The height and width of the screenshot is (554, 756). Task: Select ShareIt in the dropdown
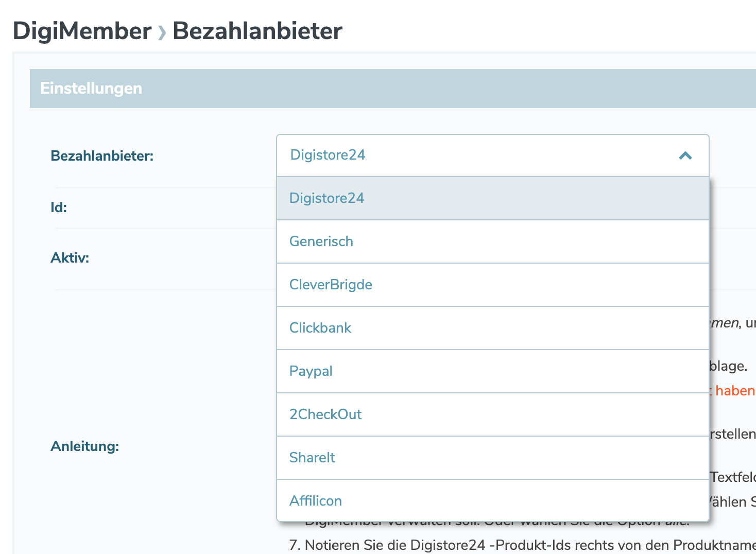point(312,458)
